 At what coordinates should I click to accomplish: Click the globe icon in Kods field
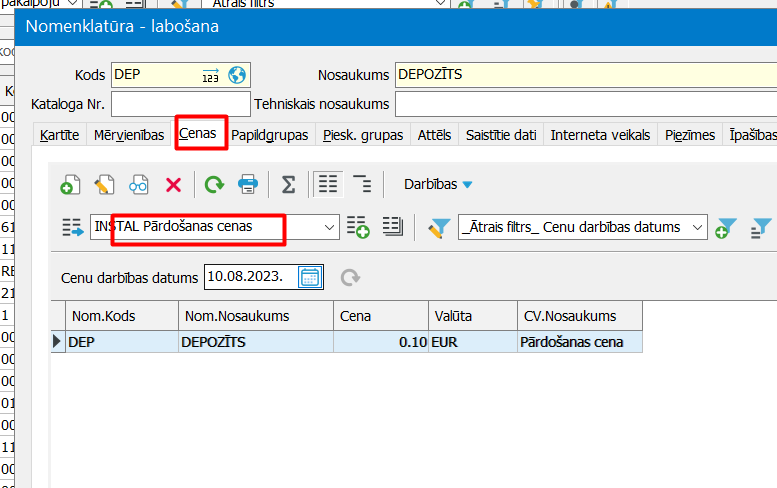(237, 75)
